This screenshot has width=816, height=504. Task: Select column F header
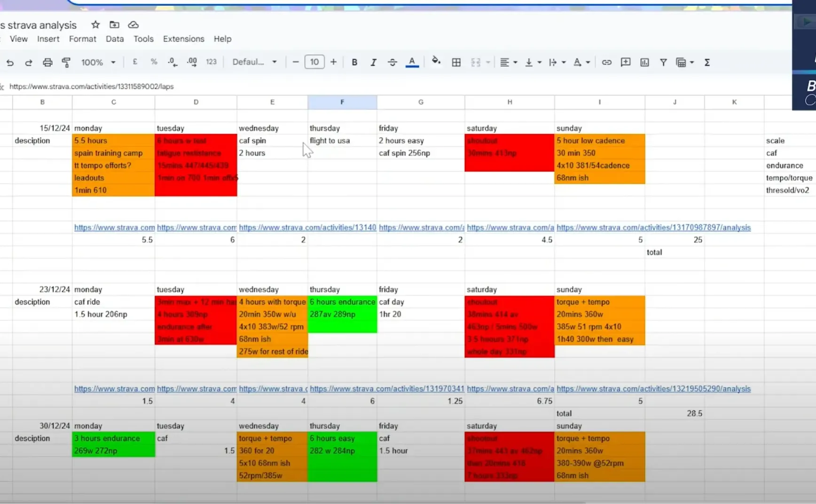point(342,102)
